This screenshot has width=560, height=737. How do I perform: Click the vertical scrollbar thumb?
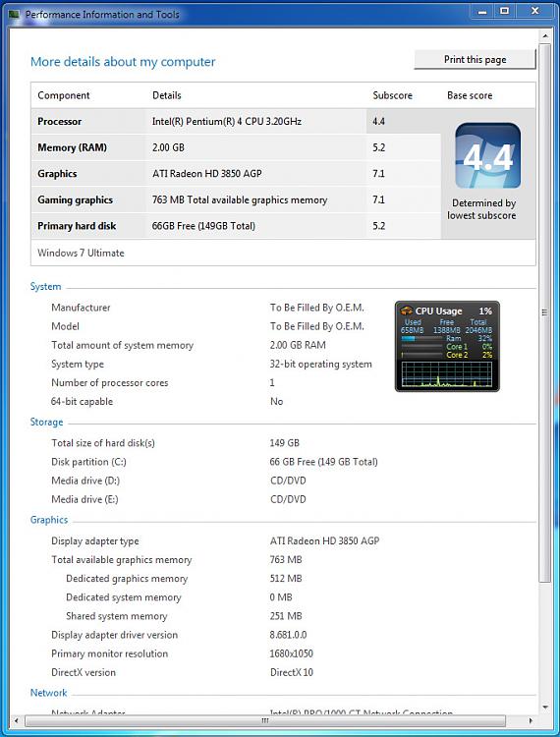[x=545, y=313]
